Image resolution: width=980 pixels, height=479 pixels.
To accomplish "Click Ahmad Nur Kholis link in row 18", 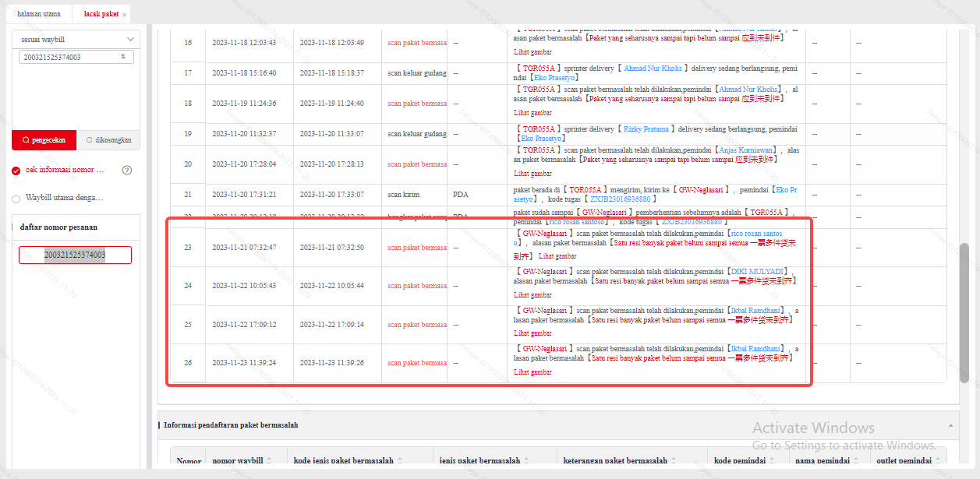I will tap(748, 90).
